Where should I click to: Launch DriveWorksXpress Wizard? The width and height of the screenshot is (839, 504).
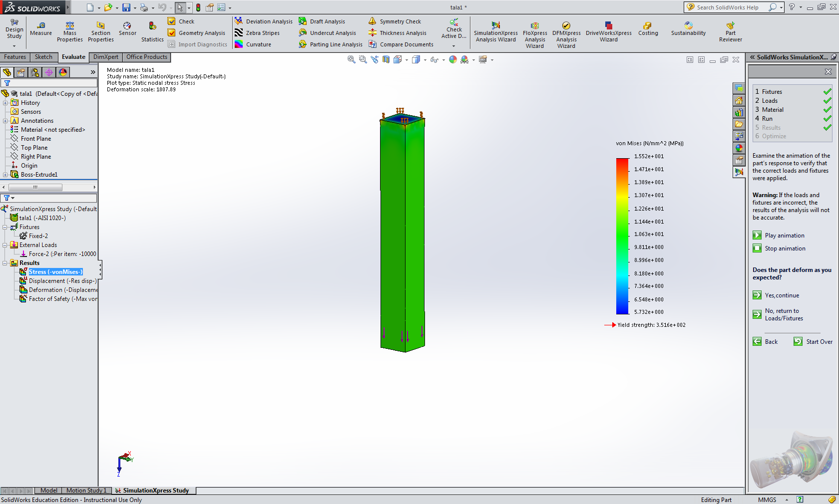click(x=608, y=32)
